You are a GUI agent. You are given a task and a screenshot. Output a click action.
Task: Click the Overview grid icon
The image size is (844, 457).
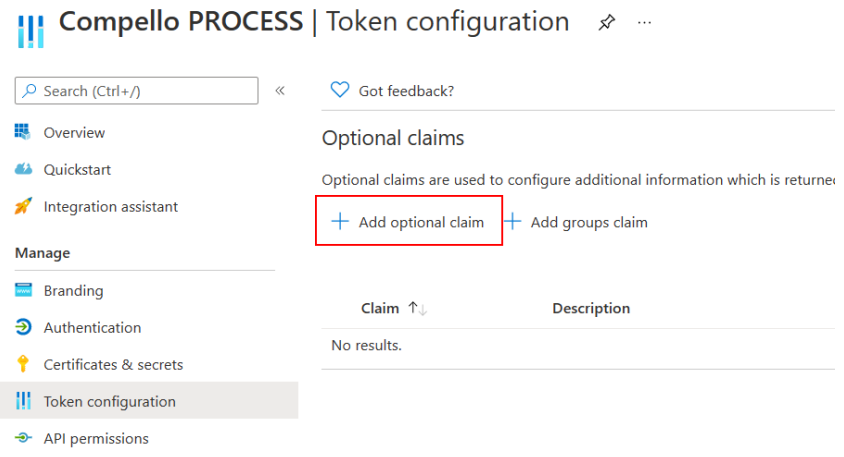[23, 132]
